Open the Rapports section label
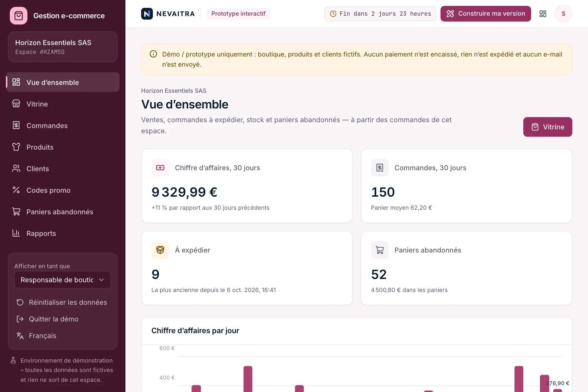588x392 pixels. point(41,233)
